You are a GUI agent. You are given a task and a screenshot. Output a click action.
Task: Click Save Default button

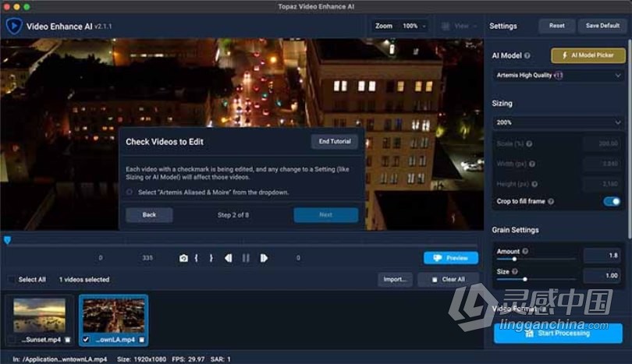tap(602, 26)
